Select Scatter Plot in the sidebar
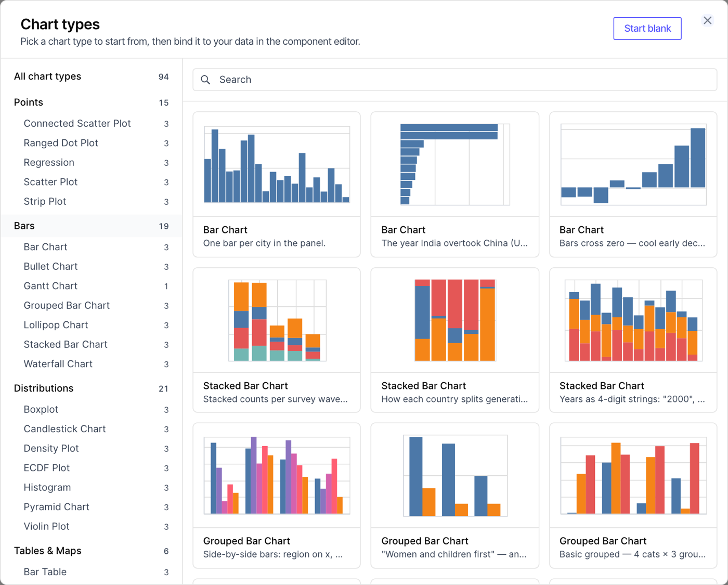 pos(92,182)
